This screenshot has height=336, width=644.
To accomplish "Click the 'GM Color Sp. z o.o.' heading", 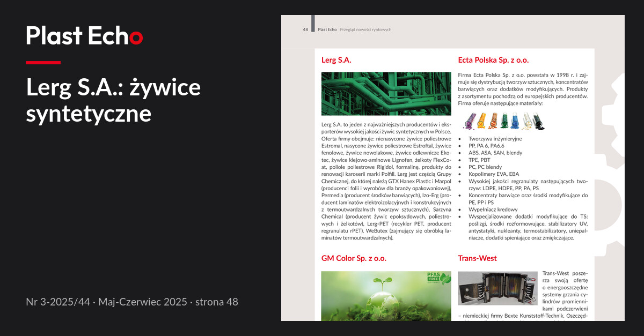I will click(x=354, y=258).
